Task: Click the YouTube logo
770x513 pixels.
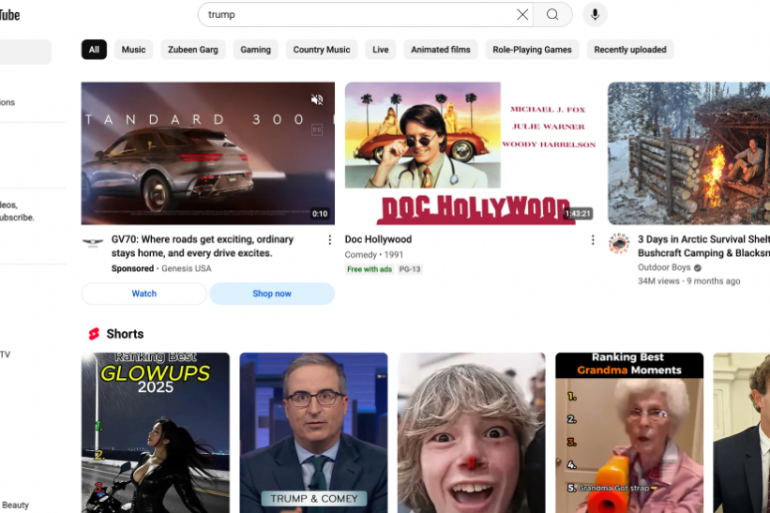Action: tap(10, 15)
